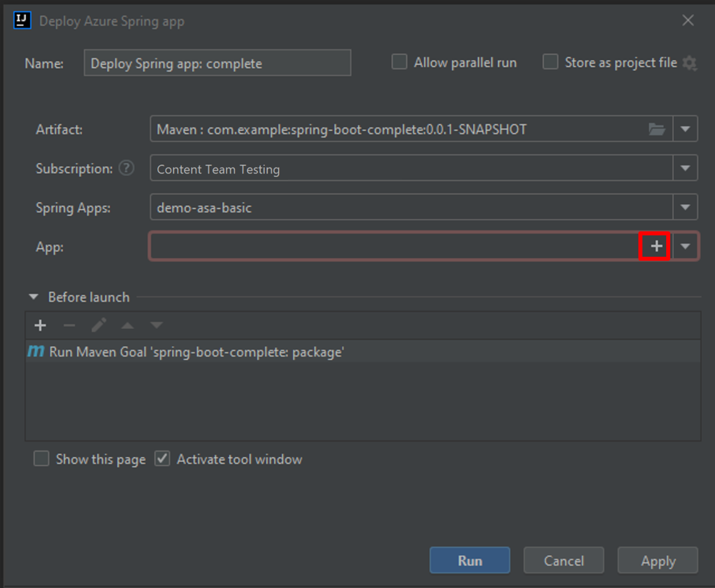Edit the Maven goal with the pencil icon
The image size is (715, 588).
point(99,325)
